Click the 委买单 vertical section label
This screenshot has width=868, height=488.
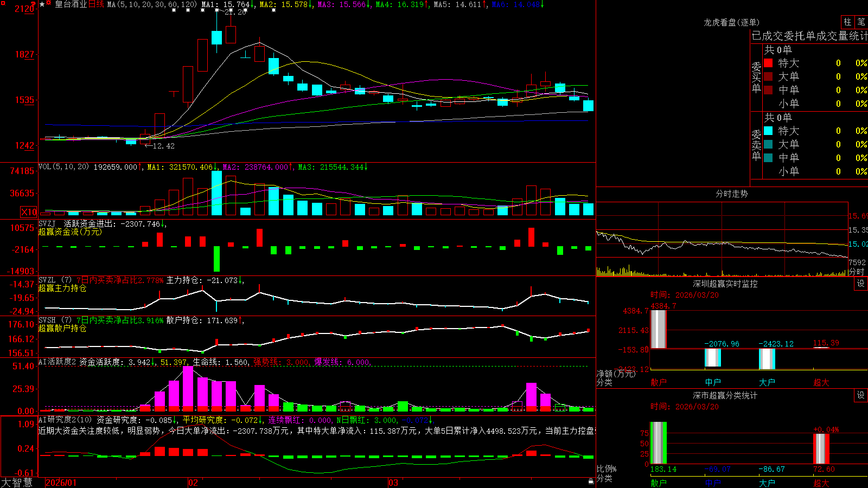coord(756,77)
